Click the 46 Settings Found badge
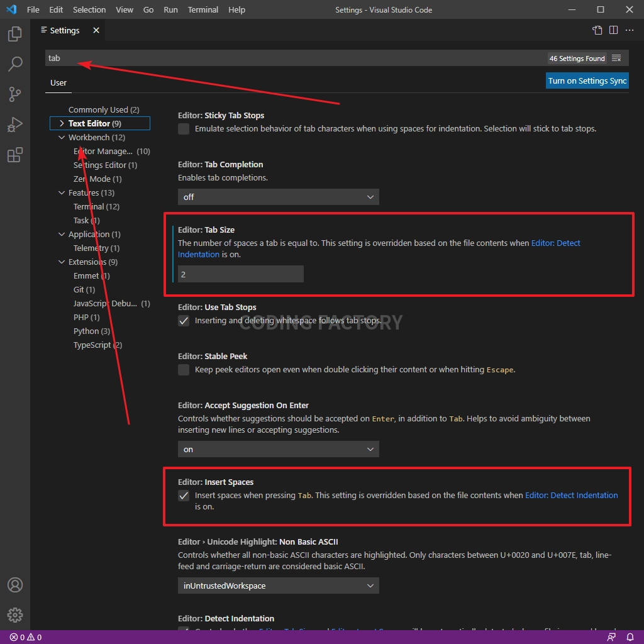 click(x=577, y=58)
